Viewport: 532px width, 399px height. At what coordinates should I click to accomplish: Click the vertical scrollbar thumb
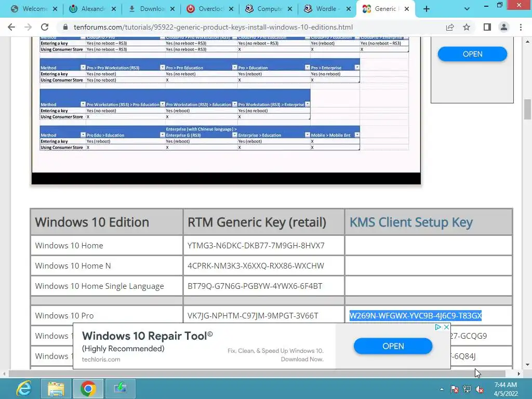[527, 109]
